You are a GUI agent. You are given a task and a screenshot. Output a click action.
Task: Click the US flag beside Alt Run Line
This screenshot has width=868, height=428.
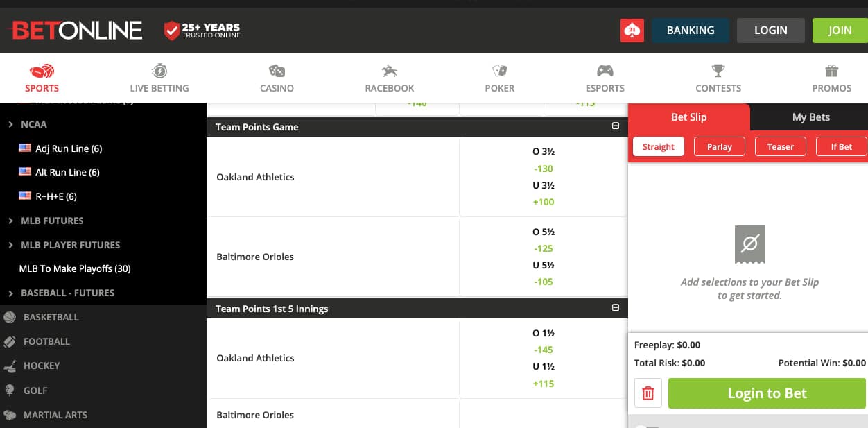(x=25, y=172)
